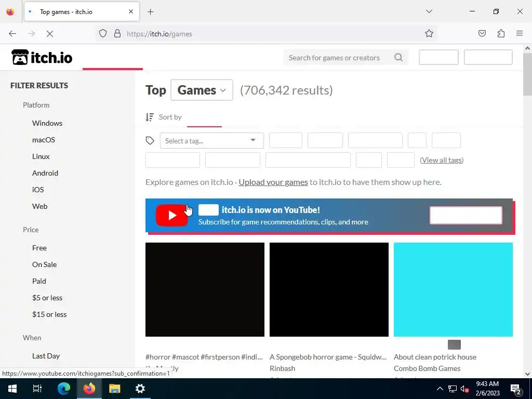Click the page vertical scrollbar thumb
Viewport: 532px width, 399px height.
527,74
